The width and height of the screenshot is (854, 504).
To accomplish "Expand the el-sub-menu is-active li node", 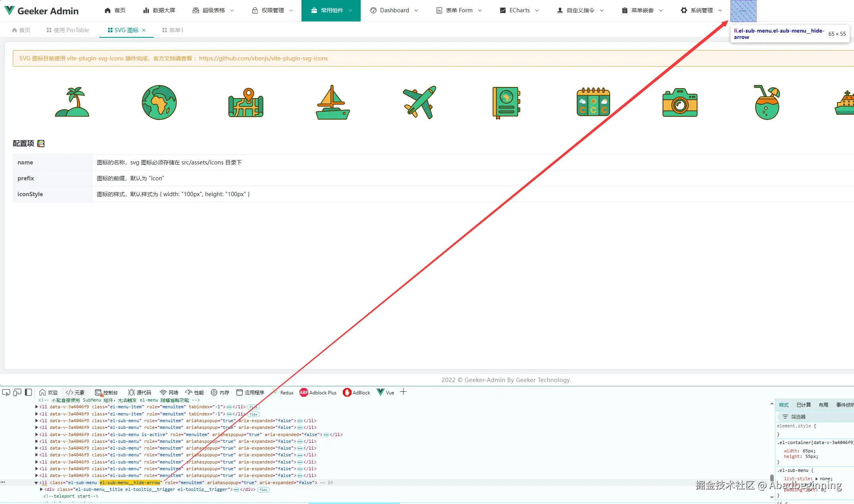I will click(37, 434).
